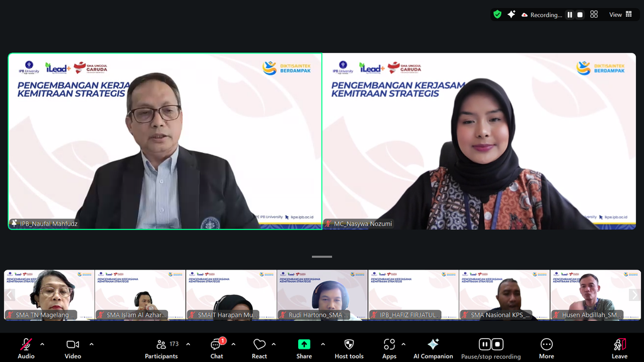Expand share options arrow beside Share
Screen dimensions: 644x362
tap(323, 344)
